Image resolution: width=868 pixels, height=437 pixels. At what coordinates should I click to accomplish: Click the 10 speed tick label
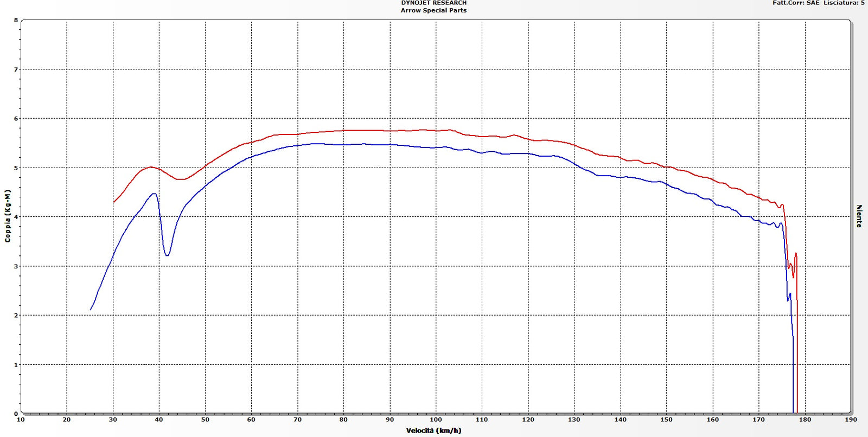tap(21, 420)
